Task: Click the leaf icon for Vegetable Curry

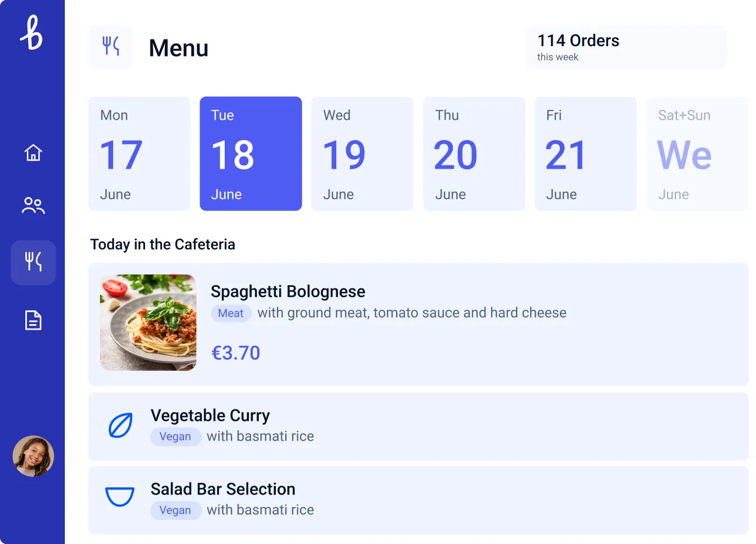Action: point(120,425)
